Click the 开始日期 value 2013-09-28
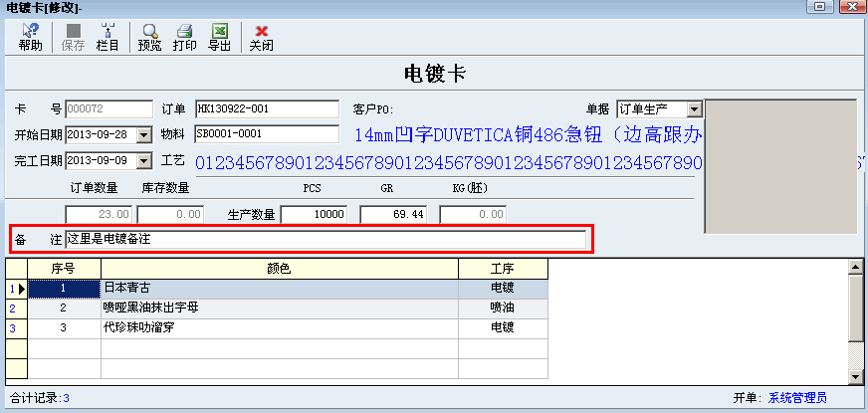Image resolution: width=868 pixels, height=413 pixels. (x=101, y=134)
